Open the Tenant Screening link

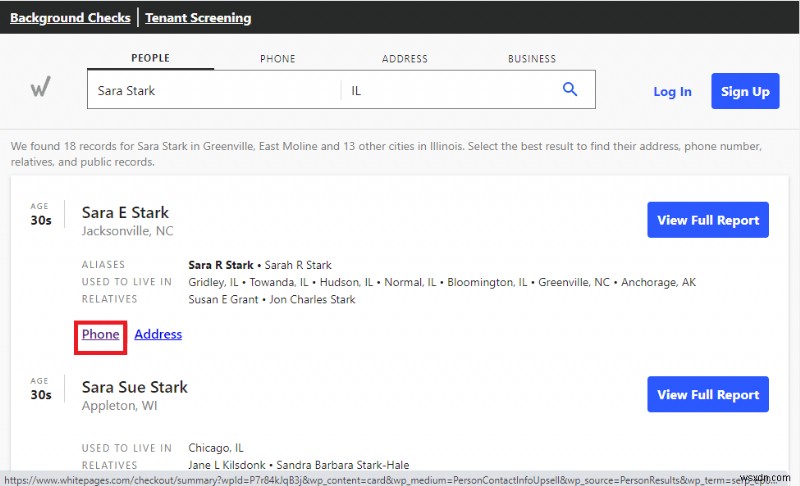click(x=198, y=18)
